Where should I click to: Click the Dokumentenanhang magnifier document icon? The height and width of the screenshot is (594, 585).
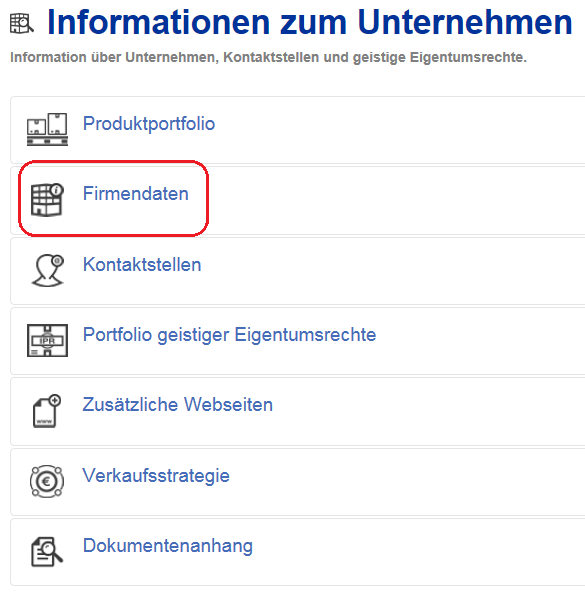tap(47, 552)
